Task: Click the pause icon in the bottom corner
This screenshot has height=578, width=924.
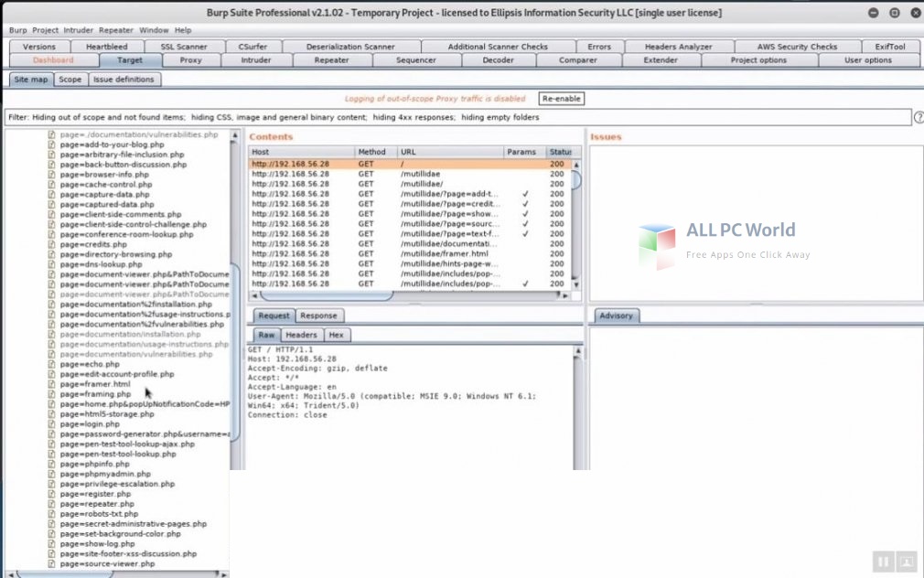Action: coord(883,562)
